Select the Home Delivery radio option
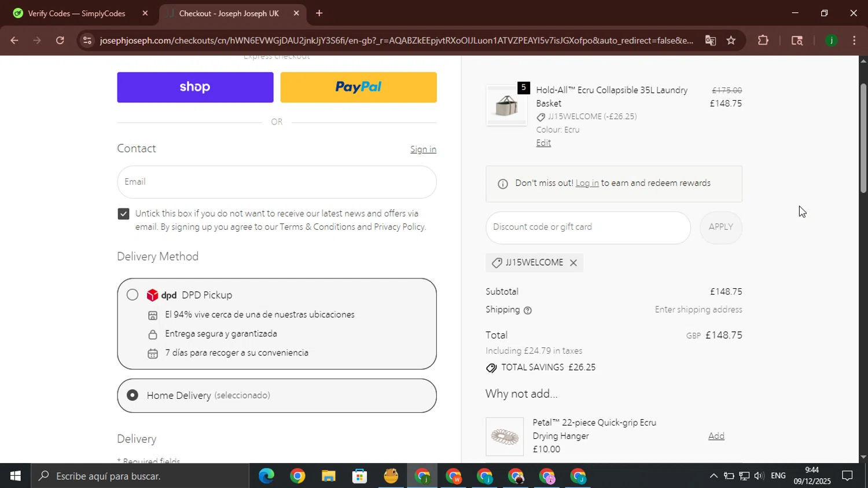This screenshot has height=488, width=868. click(x=133, y=395)
